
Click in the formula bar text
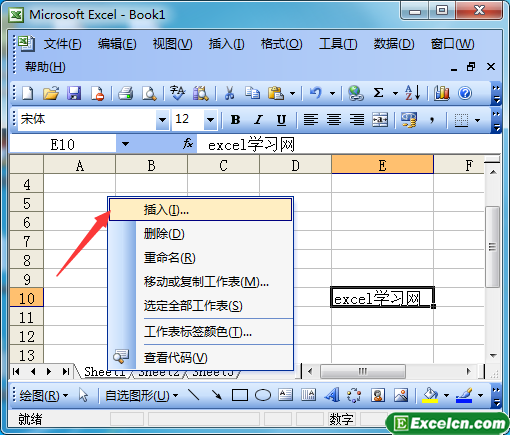pos(251,145)
